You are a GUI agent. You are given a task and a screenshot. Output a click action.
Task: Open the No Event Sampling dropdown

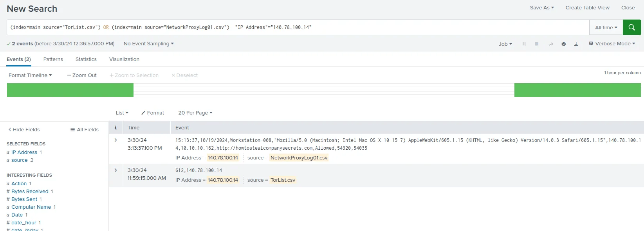pyautogui.click(x=148, y=44)
